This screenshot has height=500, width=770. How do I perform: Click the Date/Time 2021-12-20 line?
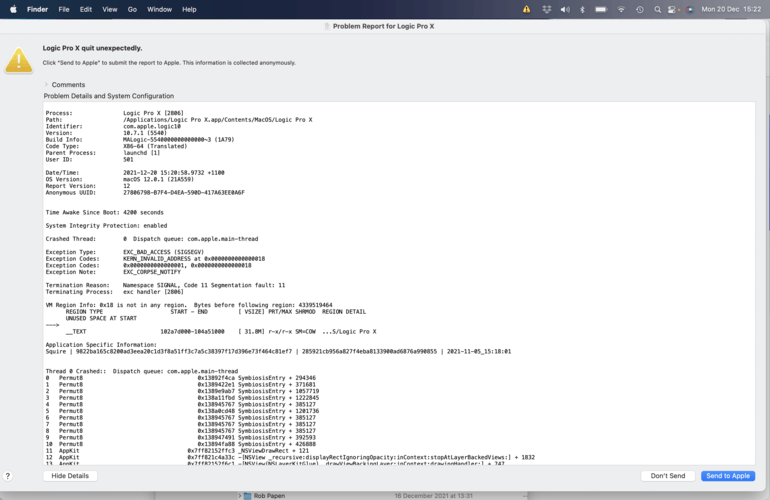point(135,173)
